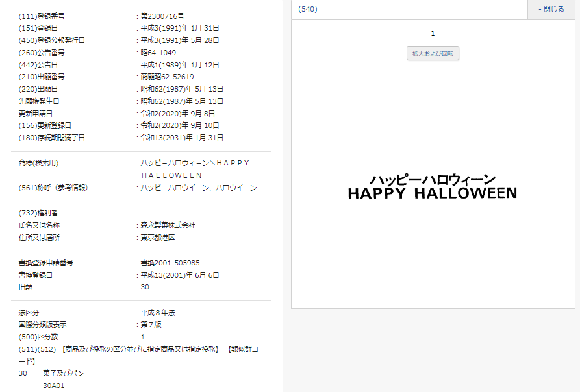Click the (220)出願日 label
The height and width of the screenshot is (392, 580).
click(38, 89)
